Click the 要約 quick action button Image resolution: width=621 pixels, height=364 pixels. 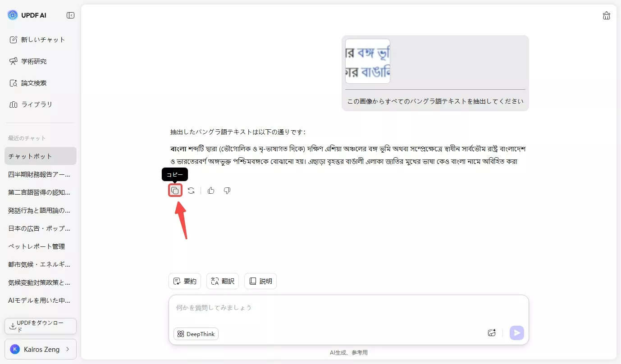point(185,281)
